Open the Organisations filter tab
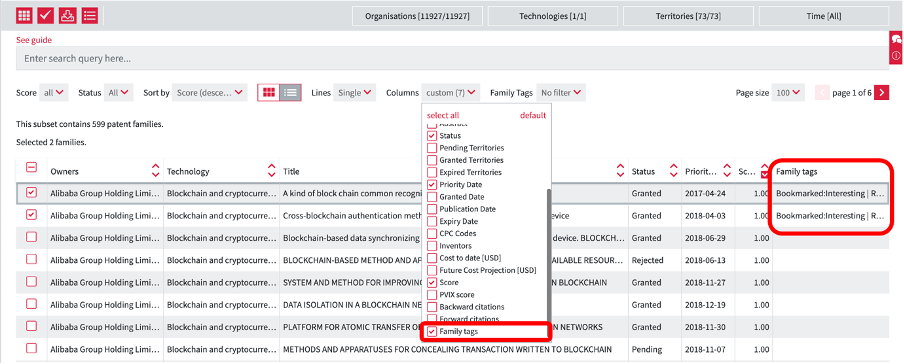Image resolution: width=904 pixels, height=364 pixels. (416, 16)
